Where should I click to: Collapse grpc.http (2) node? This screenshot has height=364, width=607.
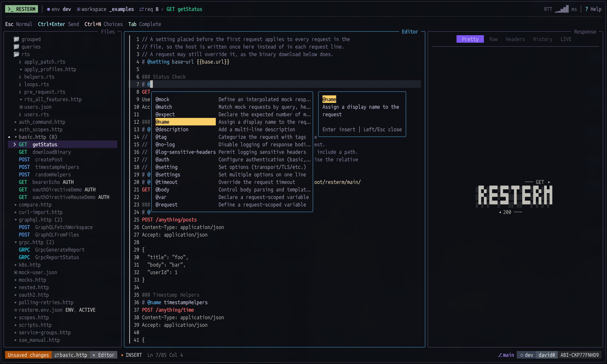click(x=16, y=242)
